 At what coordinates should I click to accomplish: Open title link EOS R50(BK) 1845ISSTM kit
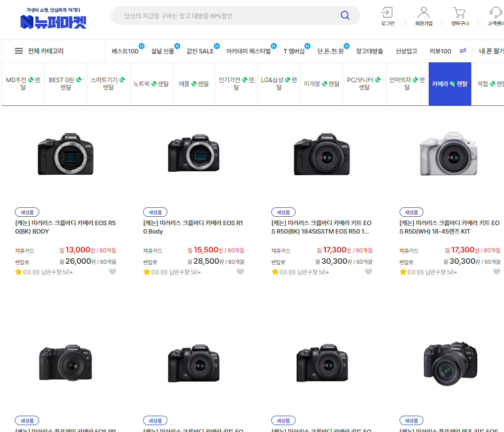tap(321, 227)
